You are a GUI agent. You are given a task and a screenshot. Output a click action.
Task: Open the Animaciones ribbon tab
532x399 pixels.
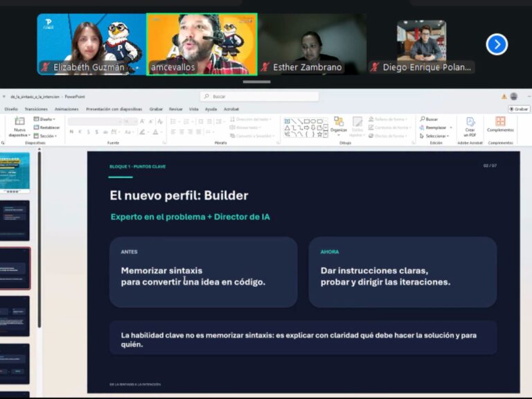tap(66, 109)
